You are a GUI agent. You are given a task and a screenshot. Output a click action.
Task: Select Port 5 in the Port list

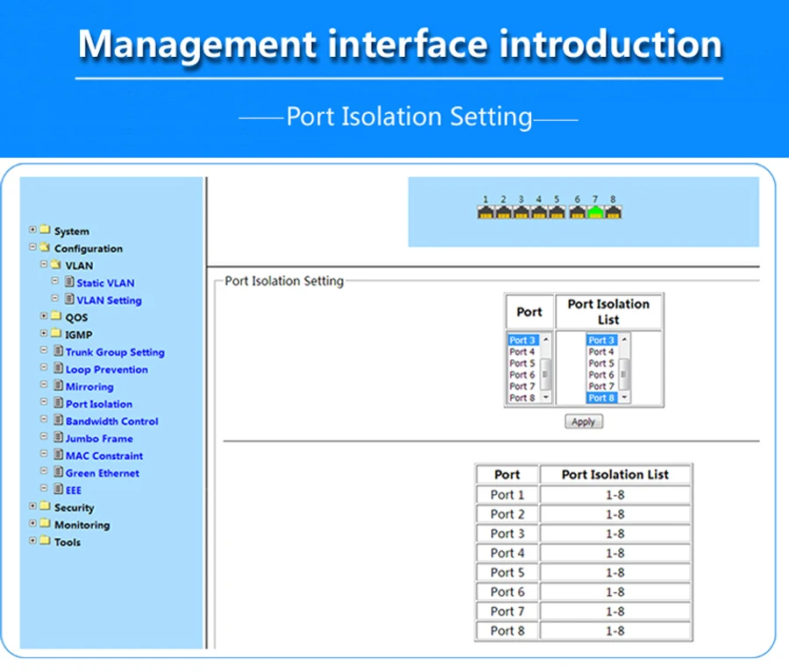[x=522, y=364]
